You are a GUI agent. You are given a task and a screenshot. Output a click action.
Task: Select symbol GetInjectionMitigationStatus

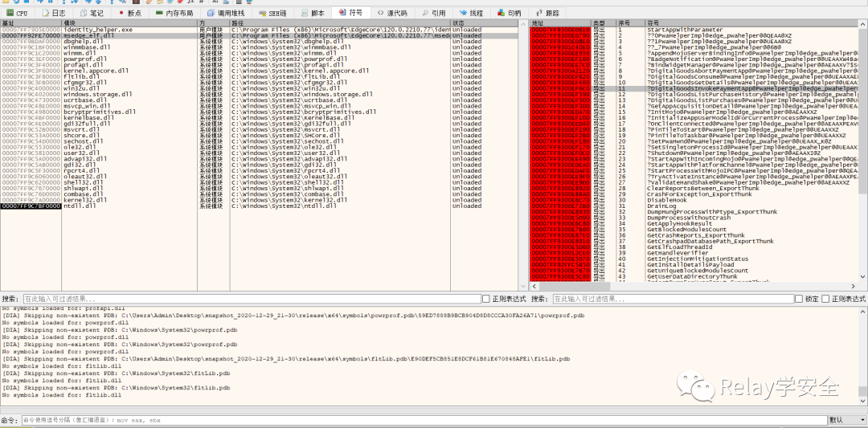tap(698, 259)
